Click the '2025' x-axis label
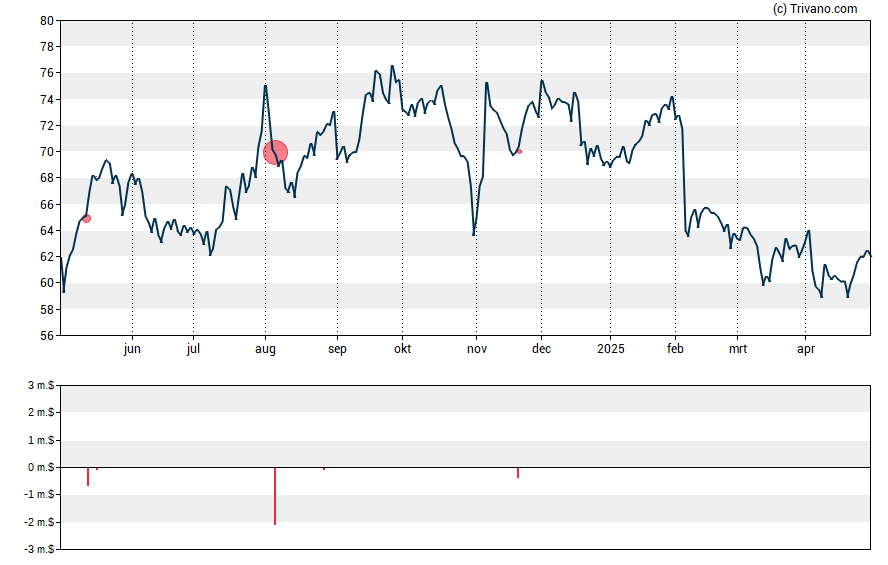The height and width of the screenshot is (565, 888). 610,349
